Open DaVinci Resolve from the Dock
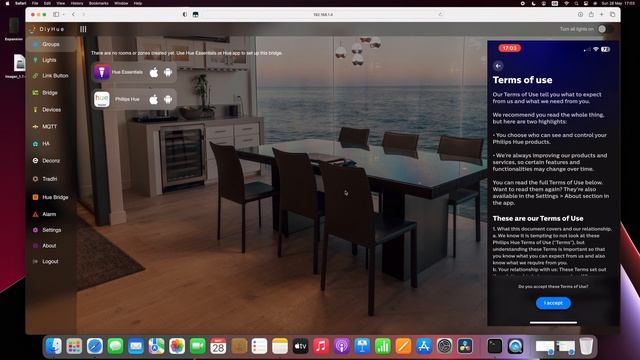Screen dimensions: 640x360 465,346
